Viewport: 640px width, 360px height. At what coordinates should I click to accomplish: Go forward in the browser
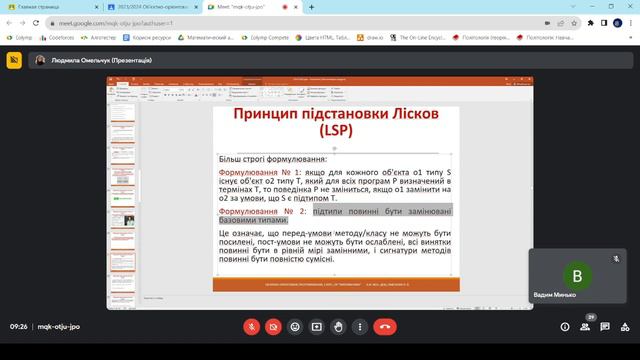click(22, 23)
